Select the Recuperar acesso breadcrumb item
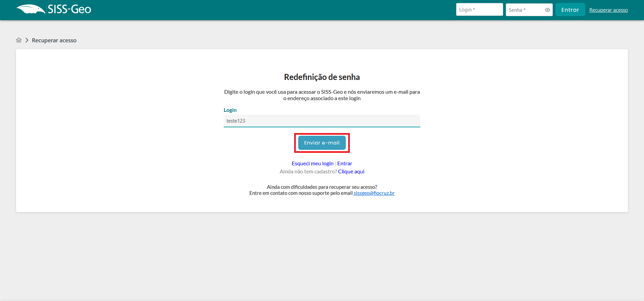 click(54, 40)
